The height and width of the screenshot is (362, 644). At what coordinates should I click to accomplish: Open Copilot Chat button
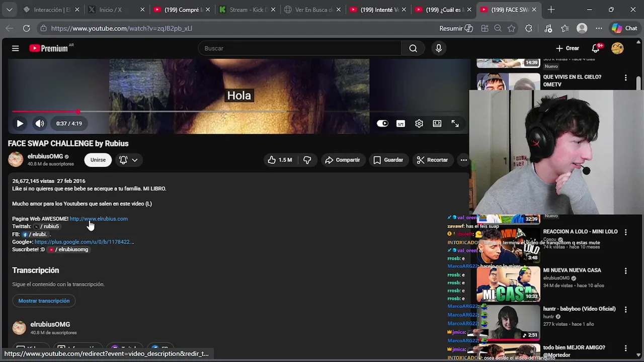[x=624, y=28]
